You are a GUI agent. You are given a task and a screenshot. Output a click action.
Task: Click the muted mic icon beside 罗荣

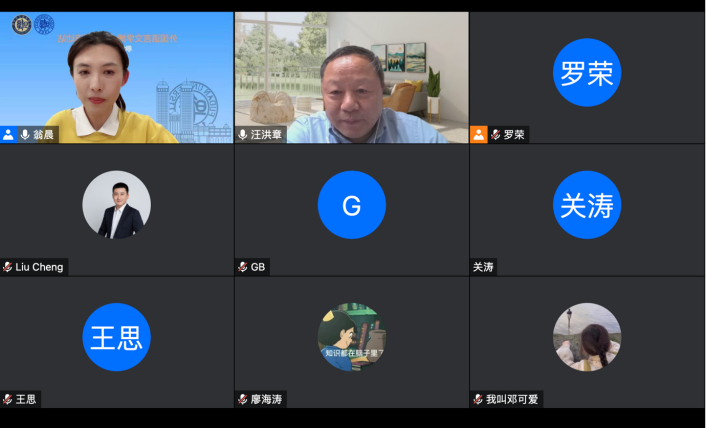tap(496, 134)
